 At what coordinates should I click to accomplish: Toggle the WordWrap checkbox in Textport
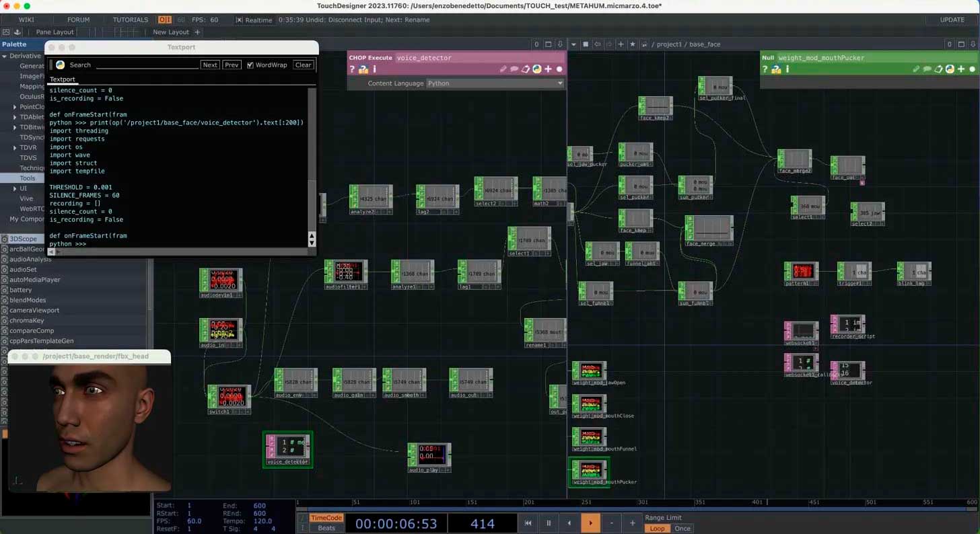(x=250, y=65)
